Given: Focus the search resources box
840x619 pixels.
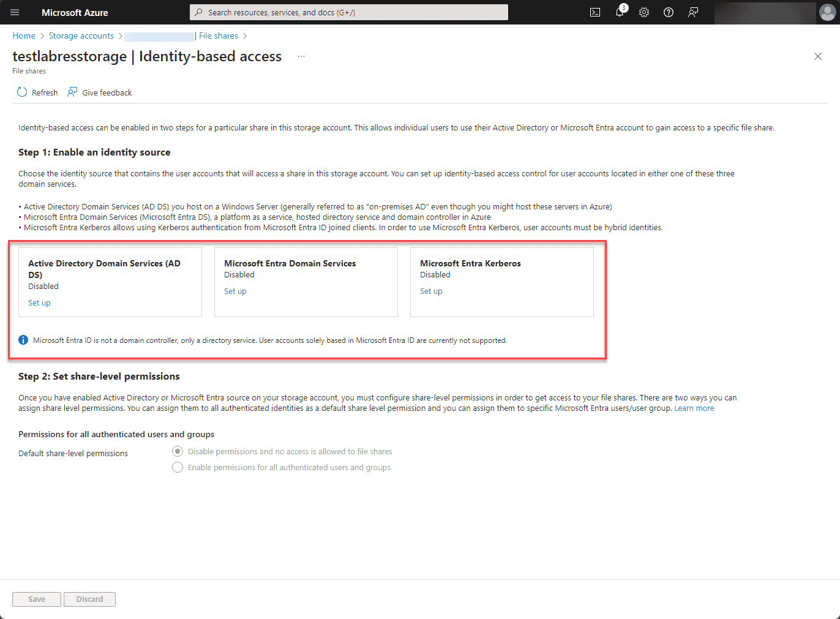Looking at the screenshot, I should pos(349,12).
